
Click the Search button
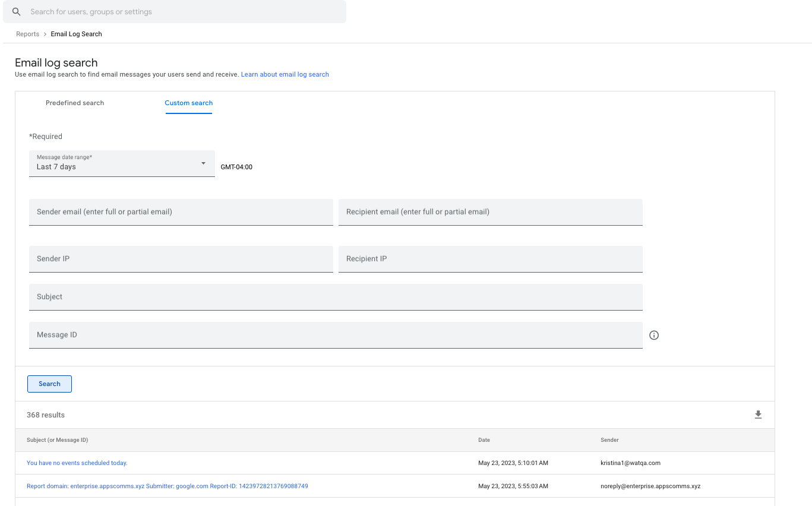49,384
